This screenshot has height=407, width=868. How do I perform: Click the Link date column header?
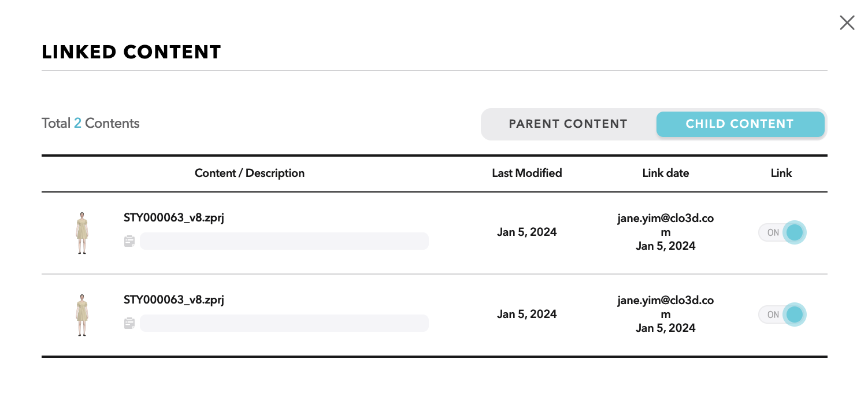pos(666,173)
